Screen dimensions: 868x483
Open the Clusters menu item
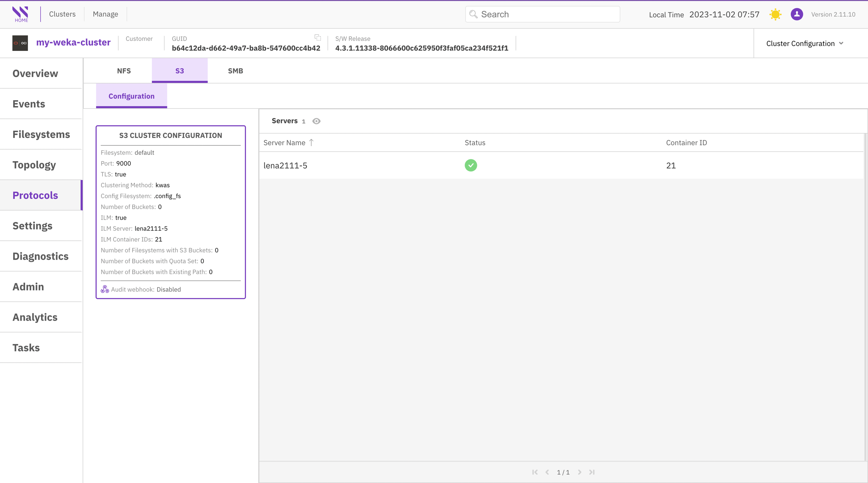point(62,14)
